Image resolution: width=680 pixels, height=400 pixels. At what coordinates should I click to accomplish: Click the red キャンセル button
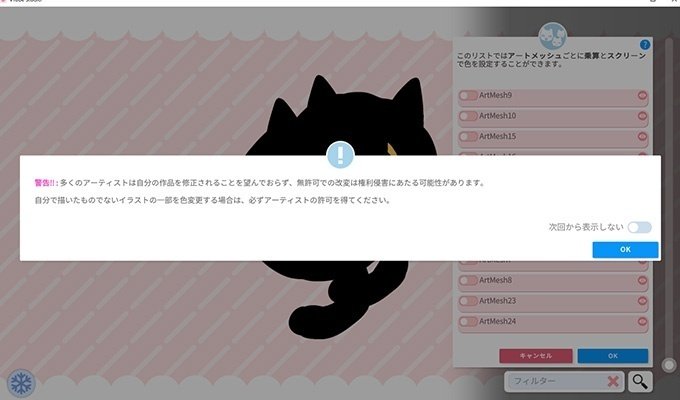tap(536, 356)
